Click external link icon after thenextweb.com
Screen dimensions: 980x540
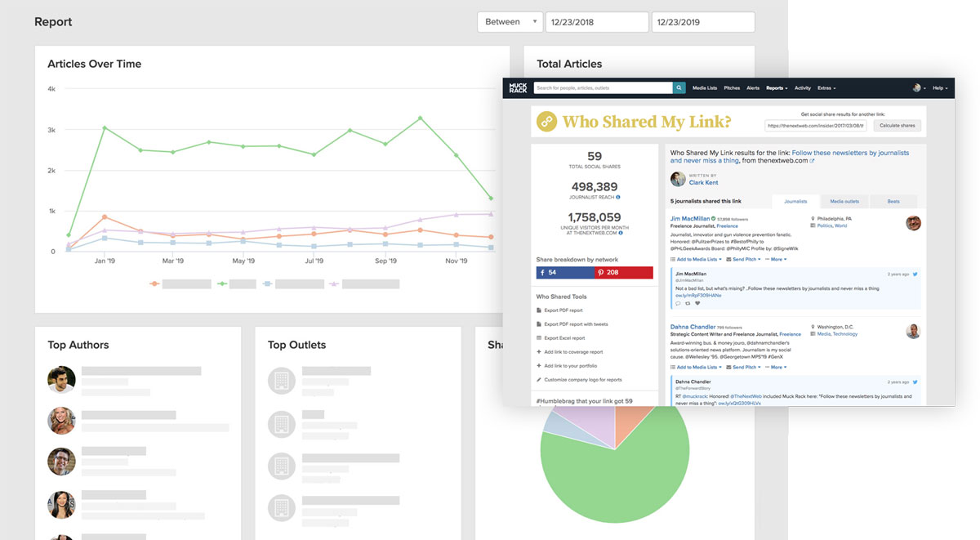coord(812,161)
